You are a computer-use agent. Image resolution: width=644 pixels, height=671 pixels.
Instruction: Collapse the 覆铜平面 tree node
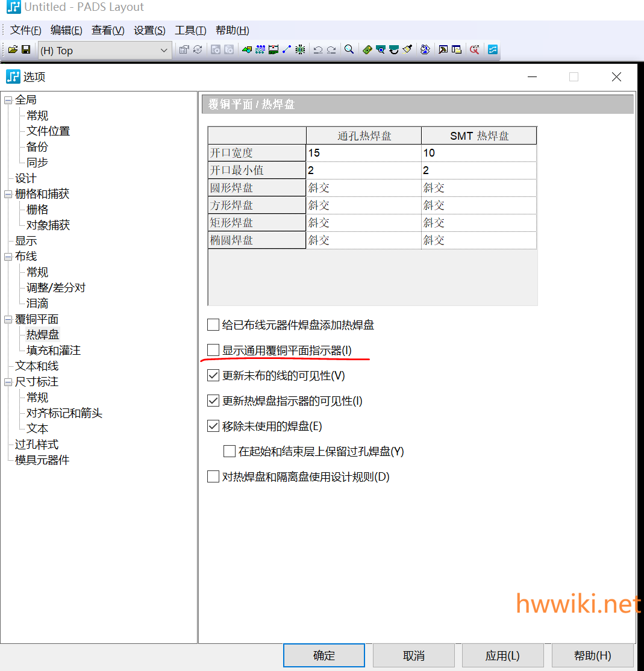tap(8, 320)
